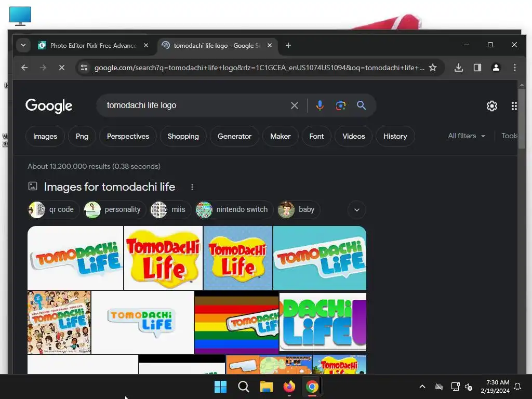Open first Tomodachi Life logo on white
Image resolution: width=532 pixels, height=399 pixels.
tap(75, 258)
